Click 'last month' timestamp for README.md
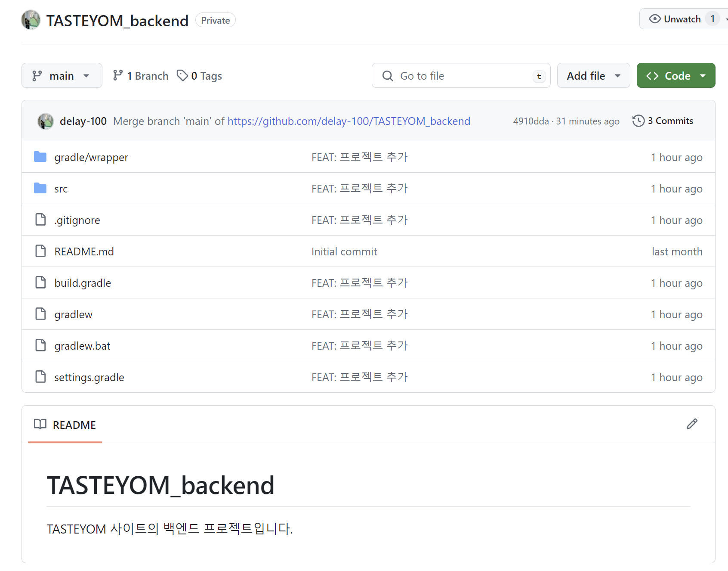 click(677, 251)
